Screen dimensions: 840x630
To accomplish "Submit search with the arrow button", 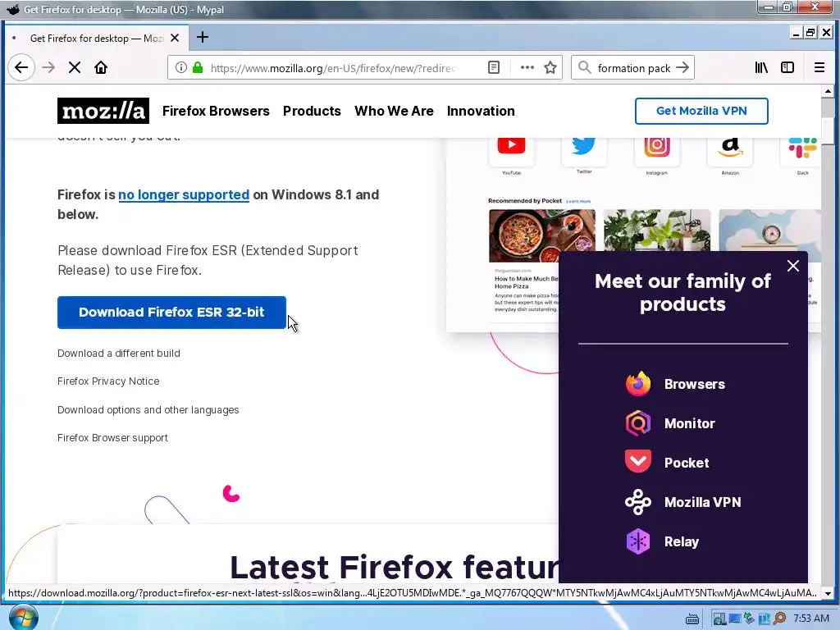I will click(682, 67).
